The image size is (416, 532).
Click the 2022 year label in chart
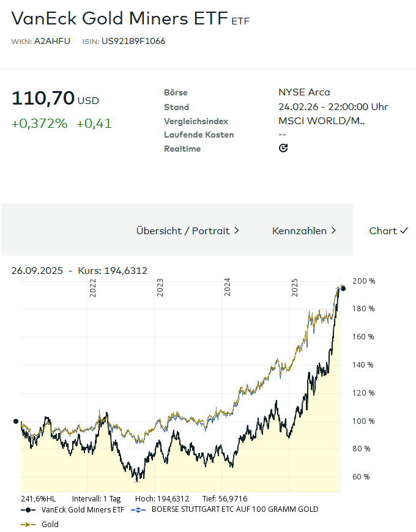(x=92, y=288)
